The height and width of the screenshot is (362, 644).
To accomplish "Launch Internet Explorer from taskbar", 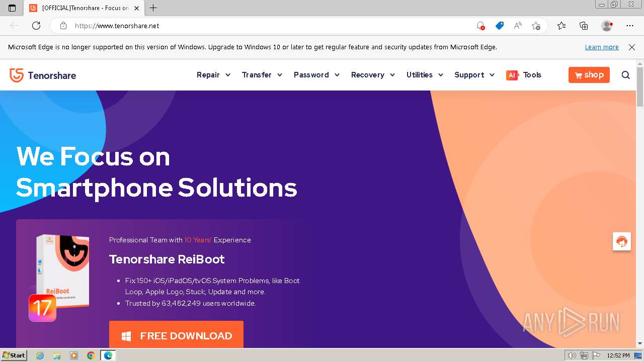I will pos(40,355).
